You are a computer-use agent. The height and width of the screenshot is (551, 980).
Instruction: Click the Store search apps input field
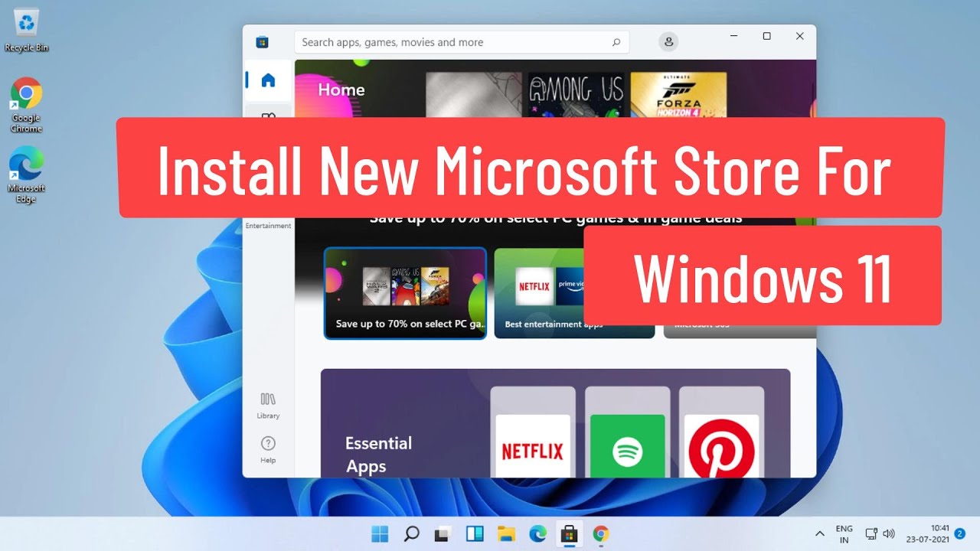point(462,42)
